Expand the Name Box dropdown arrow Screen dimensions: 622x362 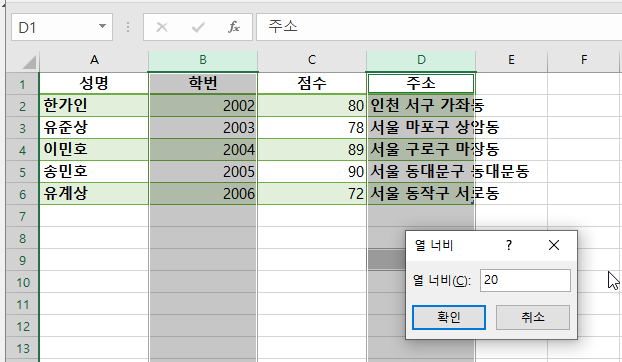(102, 27)
